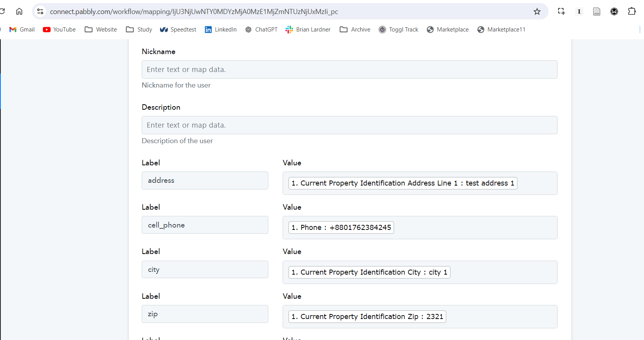The height and width of the screenshot is (340, 644).
Task: Open the Toggl Track bookmark
Action: (399, 30)
